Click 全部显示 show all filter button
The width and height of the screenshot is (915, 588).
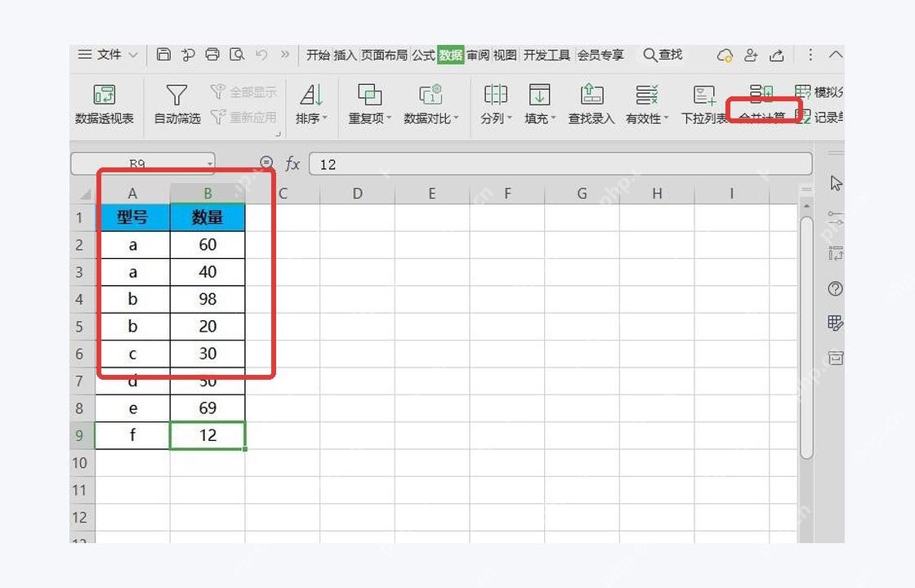coord(243,92)
